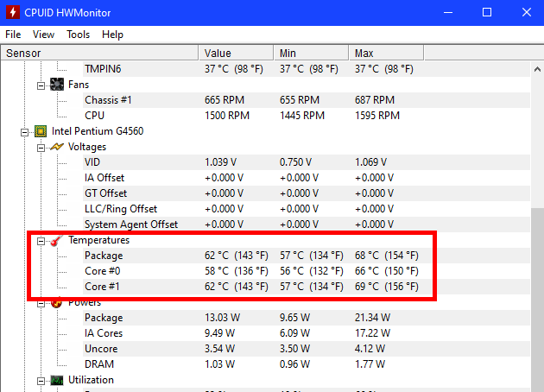The height and width of the screenshot is (392, 544).
Task: Click the 665 RPM chassis fan value
Action: pos(225,100)
